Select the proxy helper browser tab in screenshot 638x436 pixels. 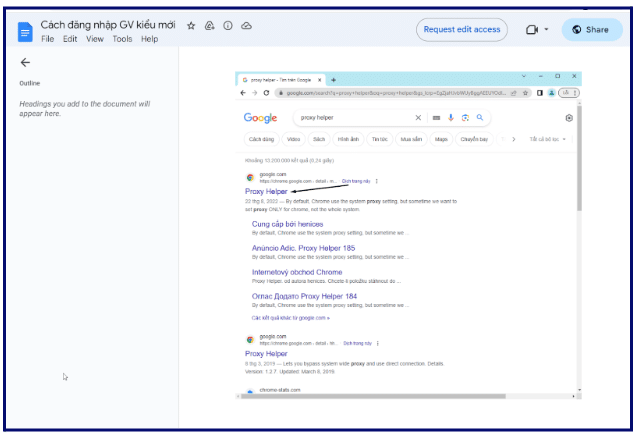[x=281, y=80]
